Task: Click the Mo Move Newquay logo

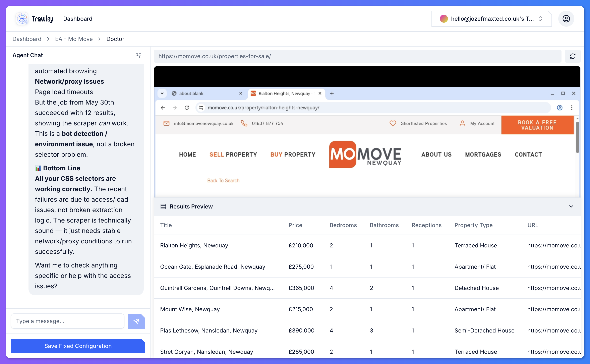Action: [x=365, y=154]
